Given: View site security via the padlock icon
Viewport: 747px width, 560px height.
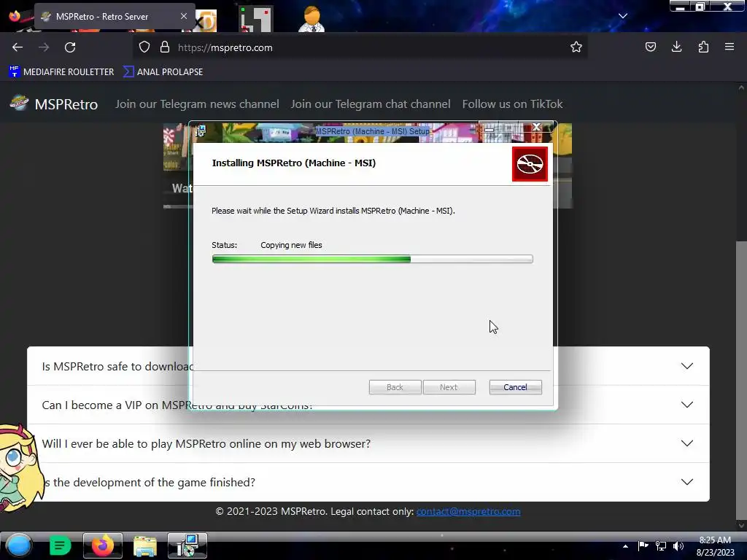Looking at the screenshot, I should pyautogui.click(x=165, y=47).
